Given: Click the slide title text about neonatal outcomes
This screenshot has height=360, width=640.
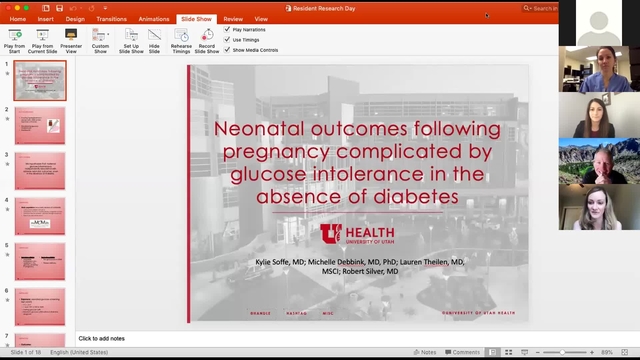Looking at the screenshot, I should coord(357,162).
